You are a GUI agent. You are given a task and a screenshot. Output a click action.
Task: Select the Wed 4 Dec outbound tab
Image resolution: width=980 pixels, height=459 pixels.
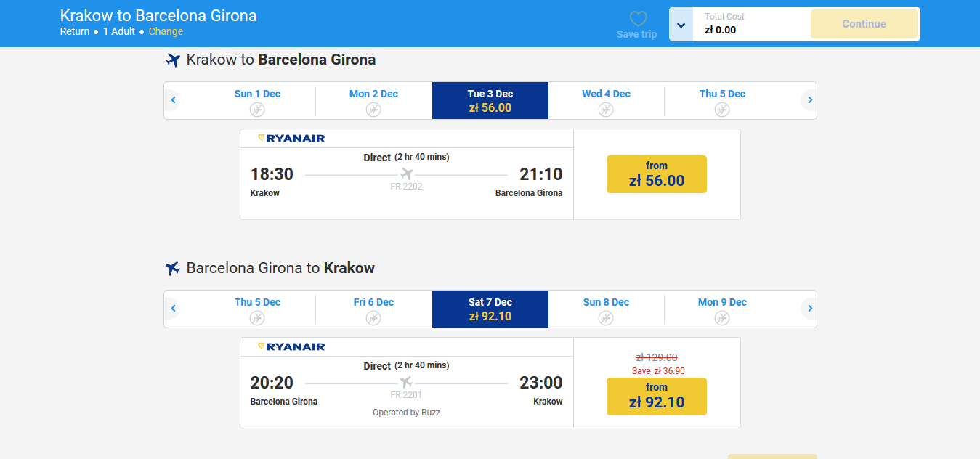(x=606, y=101)
